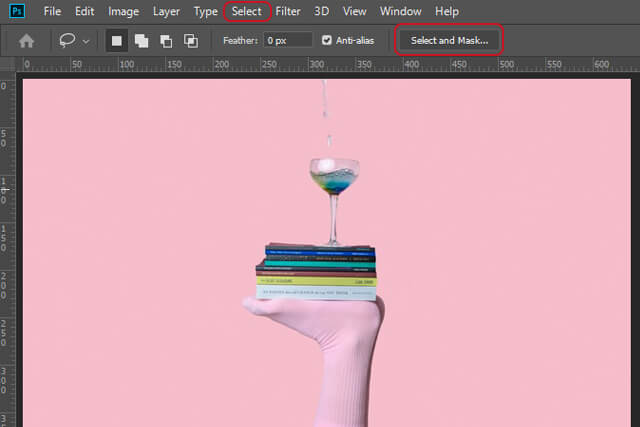
Task: Expand the Lasso tool preset picker arrow
Action: coord(86,41)
